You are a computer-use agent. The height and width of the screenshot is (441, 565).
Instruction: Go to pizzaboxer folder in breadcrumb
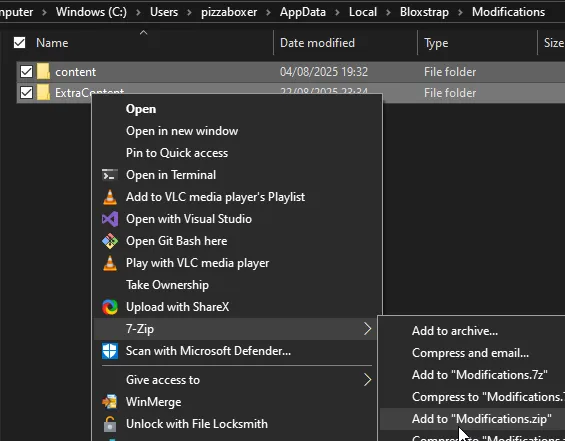tap(229, 12)
